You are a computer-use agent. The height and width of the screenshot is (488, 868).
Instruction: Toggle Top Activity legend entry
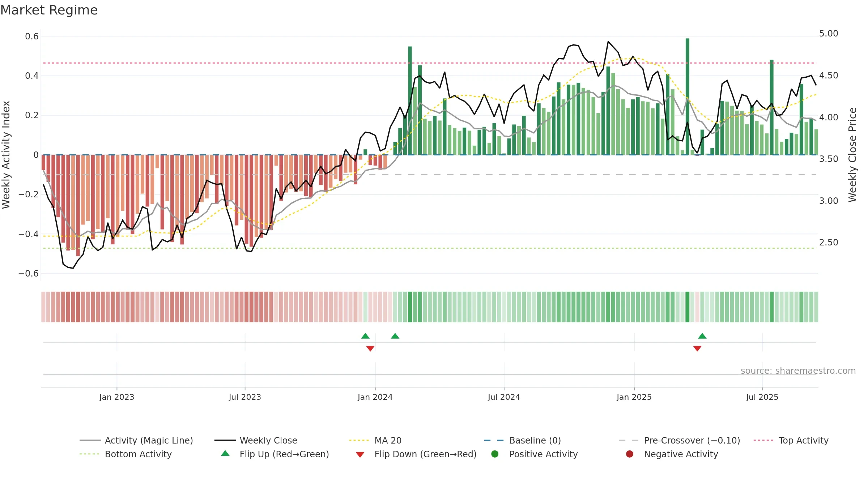[x=791, y=440]
